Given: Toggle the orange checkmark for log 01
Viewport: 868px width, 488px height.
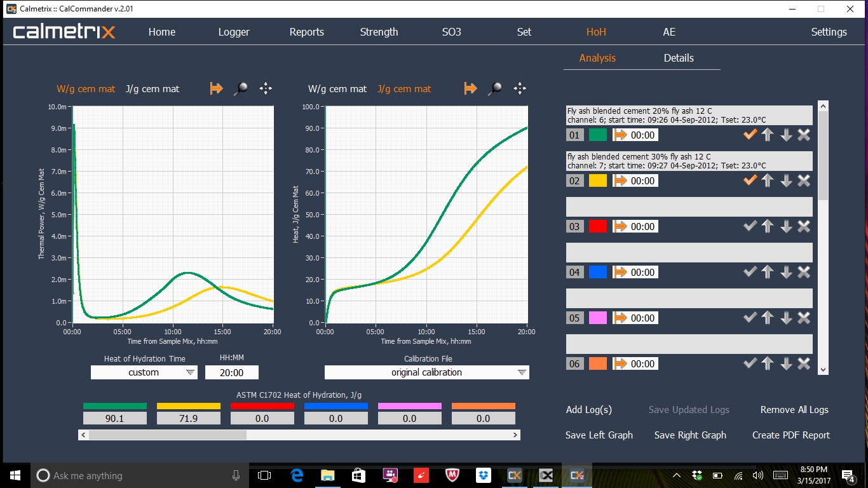Looking at the screenshot, I should (750, 134).
